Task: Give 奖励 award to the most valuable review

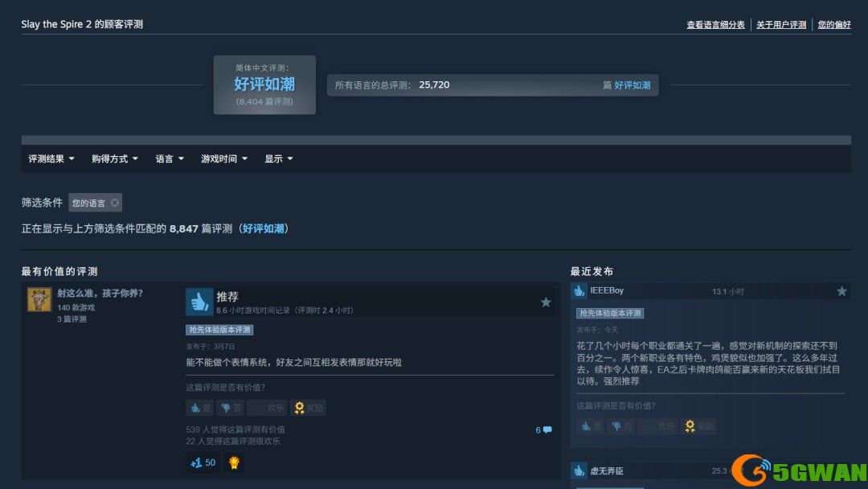Action: (308, 408)
